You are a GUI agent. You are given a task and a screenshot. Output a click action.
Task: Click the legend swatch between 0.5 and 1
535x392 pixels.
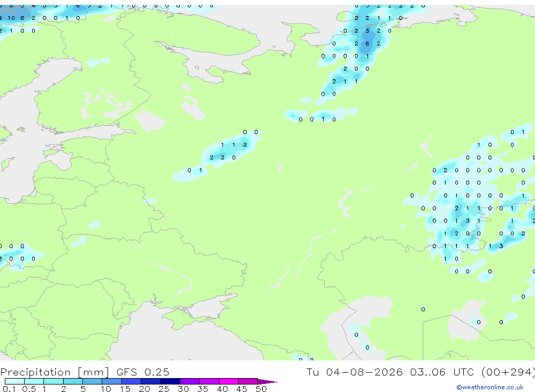pyautogui.click(x=34, y=381)
